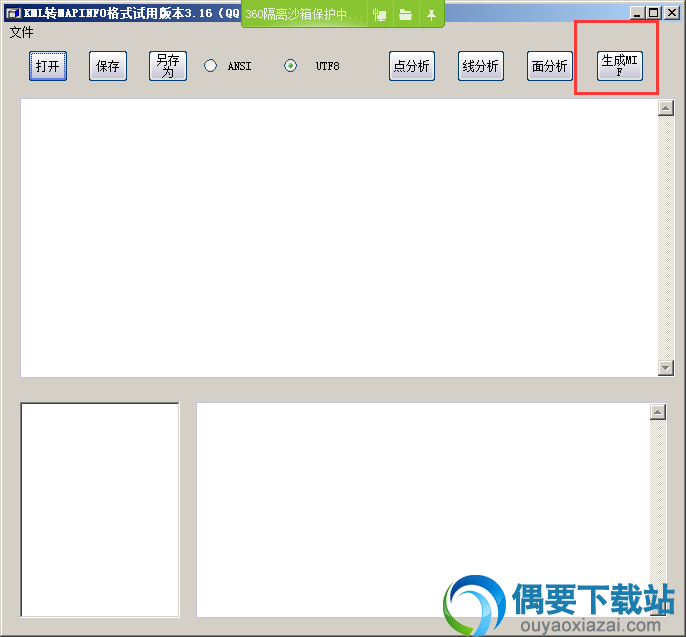Run 面分析 polygon analysis
The height and width of the screenshot is (637, 686).
550,66
